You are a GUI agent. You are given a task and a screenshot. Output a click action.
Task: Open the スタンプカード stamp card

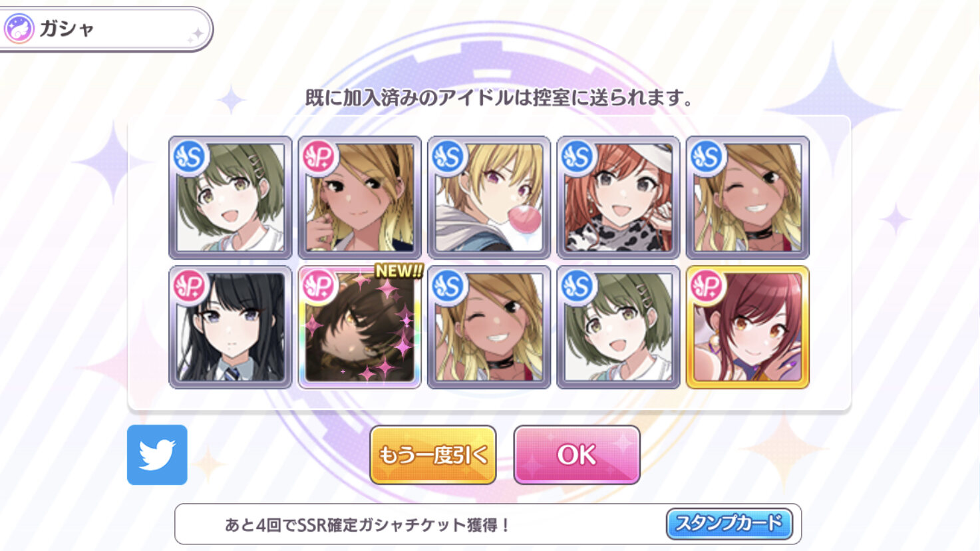pos(729,524)
